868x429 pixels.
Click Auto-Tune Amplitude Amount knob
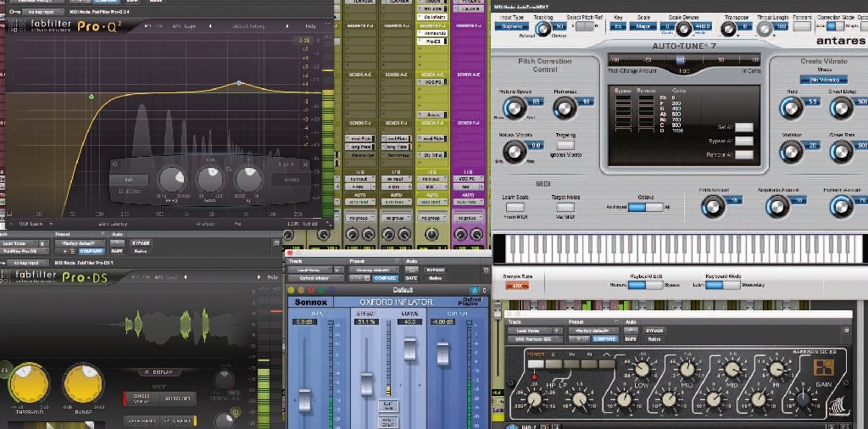(x=777, y=206)
